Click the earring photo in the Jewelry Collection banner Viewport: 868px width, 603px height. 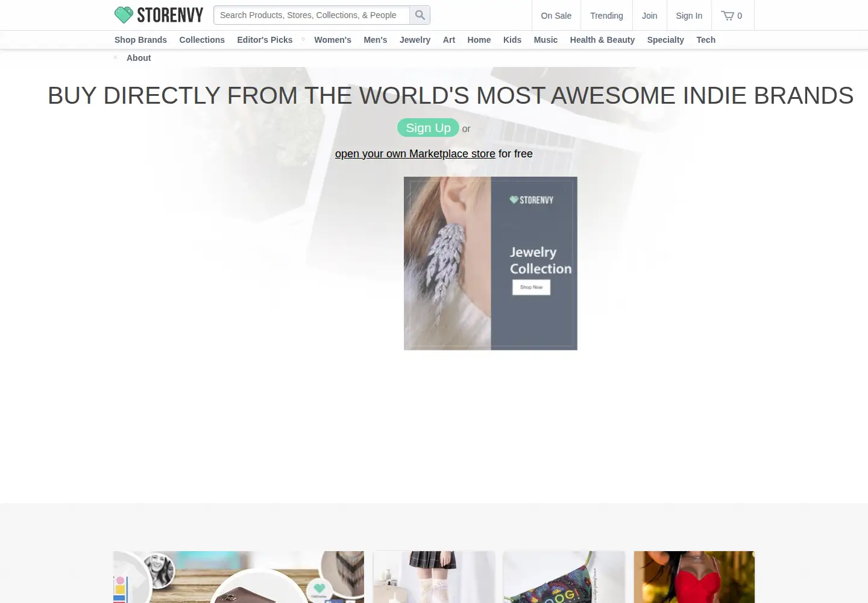pos(447,264)
